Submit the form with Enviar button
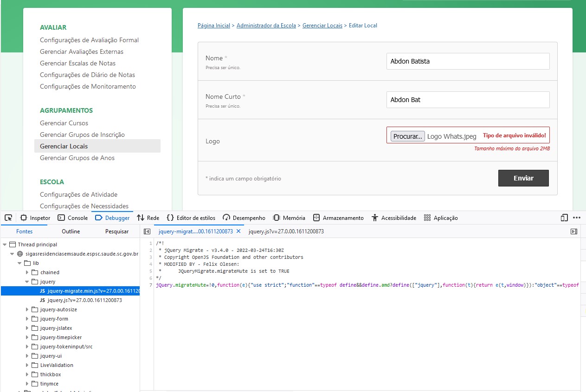 pyautogui.click(x=523, y=178)
